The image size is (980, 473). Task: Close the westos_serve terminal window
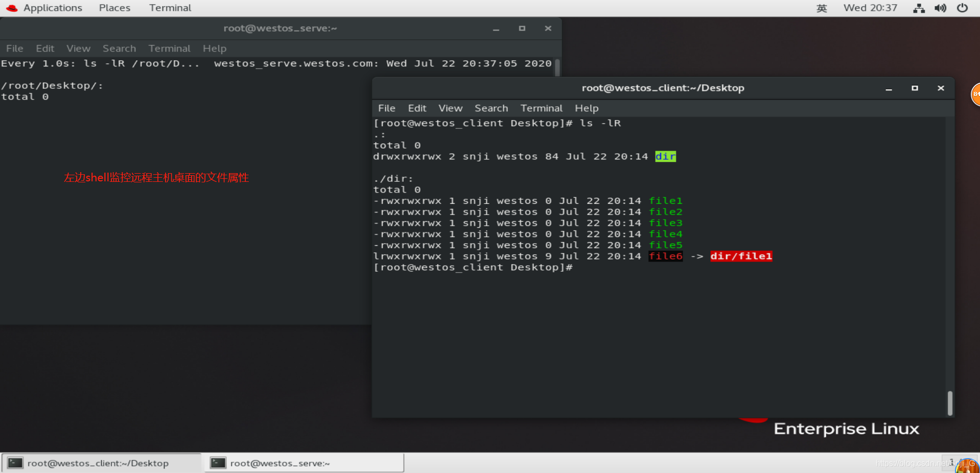point(548,29)
